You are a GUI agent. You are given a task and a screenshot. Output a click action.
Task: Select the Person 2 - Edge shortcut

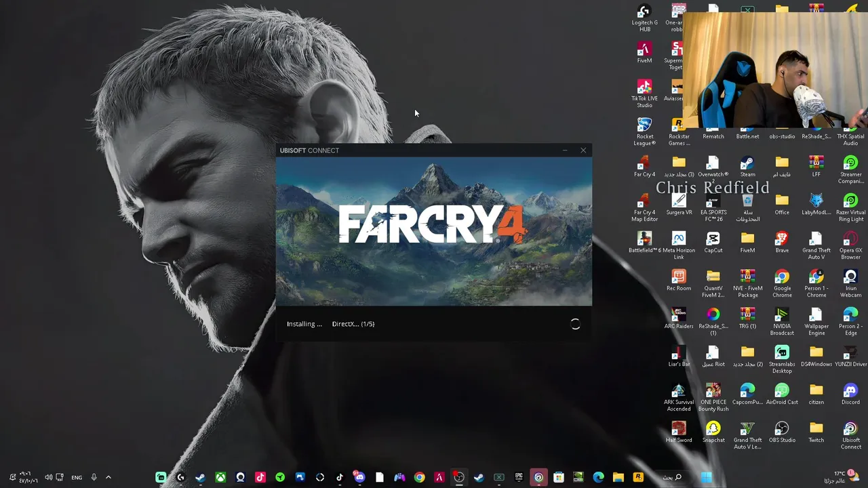click(x=850, y=322)
